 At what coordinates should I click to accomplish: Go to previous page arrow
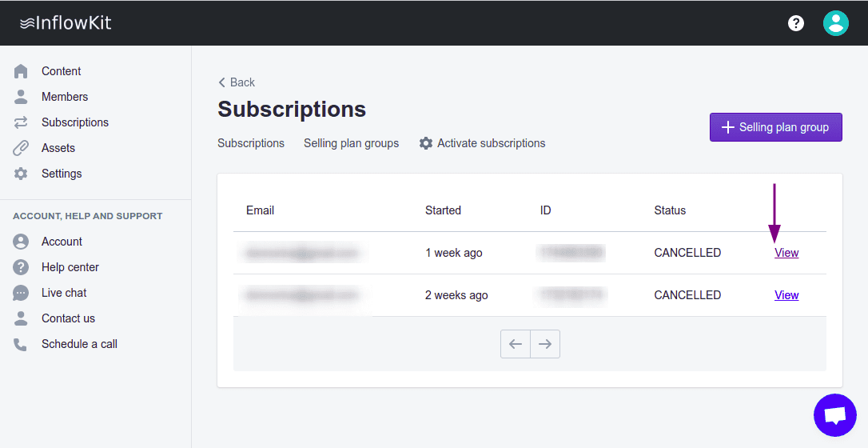516,344
